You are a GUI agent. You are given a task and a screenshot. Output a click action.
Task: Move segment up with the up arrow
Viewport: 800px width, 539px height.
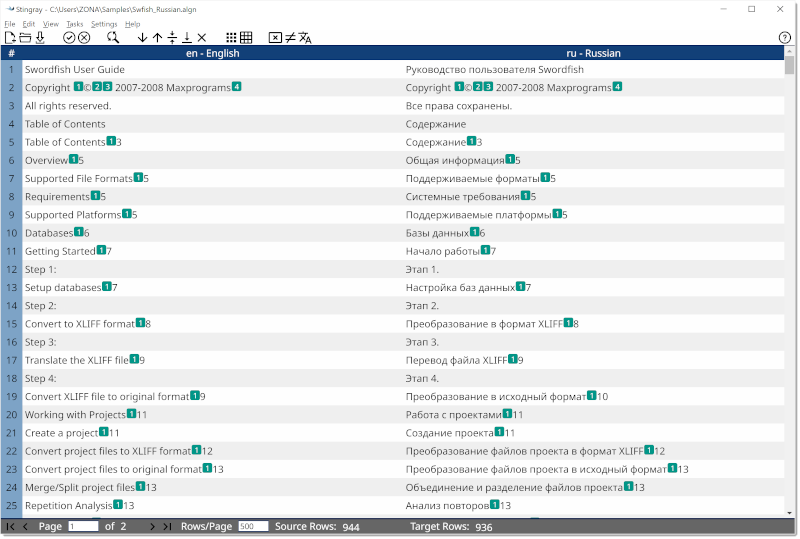click(157, 37)
